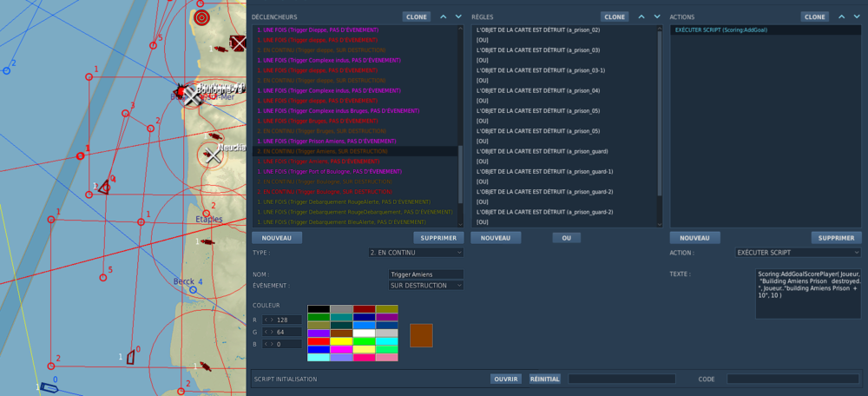868x396 pixels.
Task: Add new rule with NOUVEAU under Règles
Action: click(x=496, y=238)
